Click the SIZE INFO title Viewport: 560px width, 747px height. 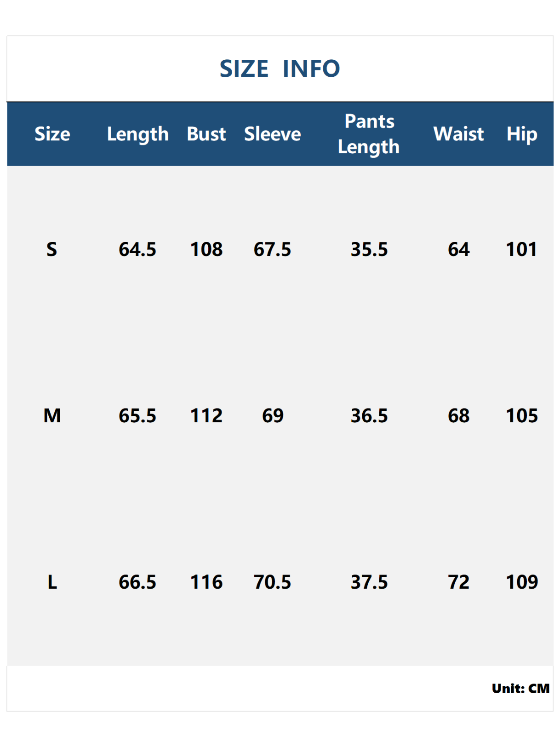point(280,69)
